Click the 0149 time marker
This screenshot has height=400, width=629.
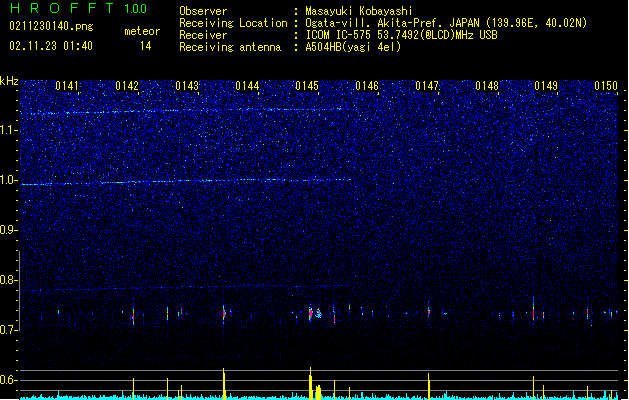tap(546, 86)
